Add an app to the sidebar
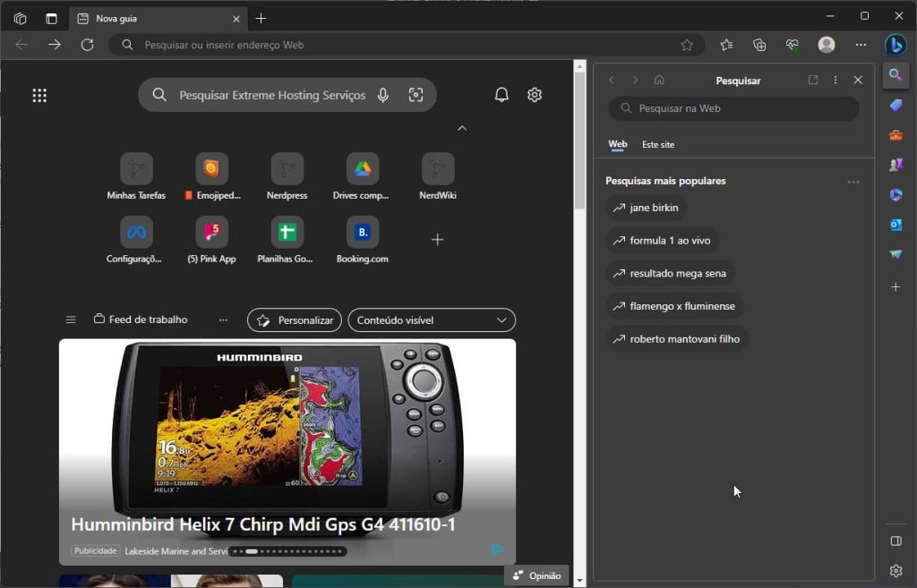This screenshot has height=588, width=917. point(896,287)
